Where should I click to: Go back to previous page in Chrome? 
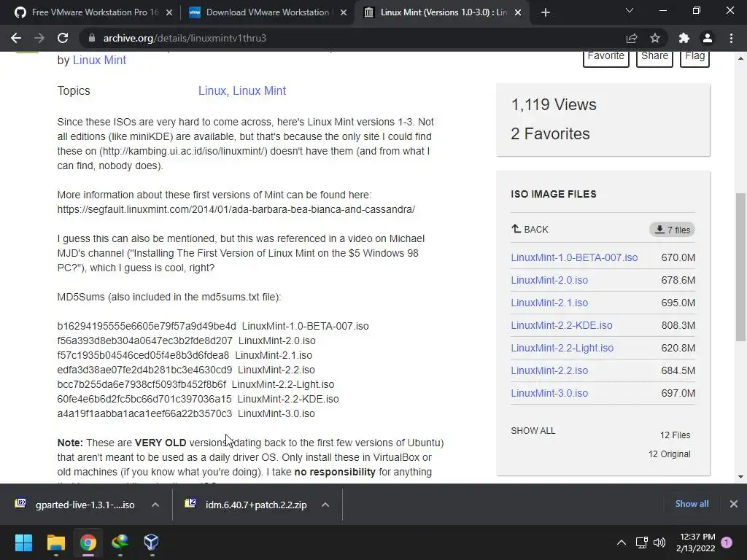[x=16, y=38]
